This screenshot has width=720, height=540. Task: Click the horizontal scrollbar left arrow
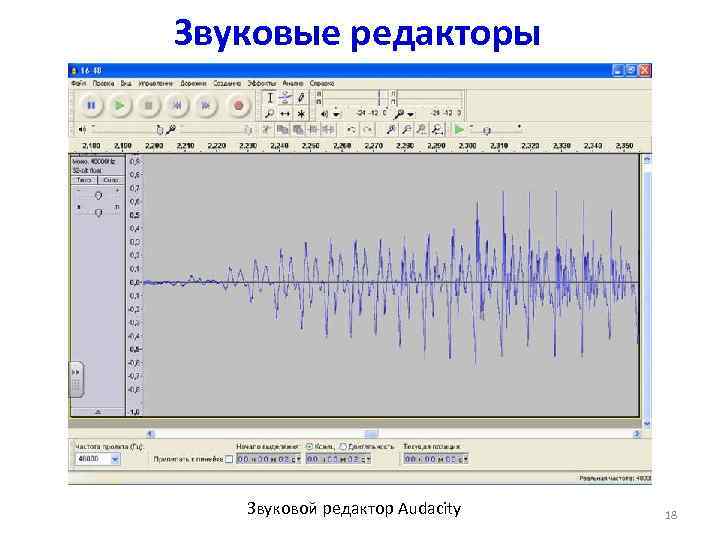[x=151, y=434]
